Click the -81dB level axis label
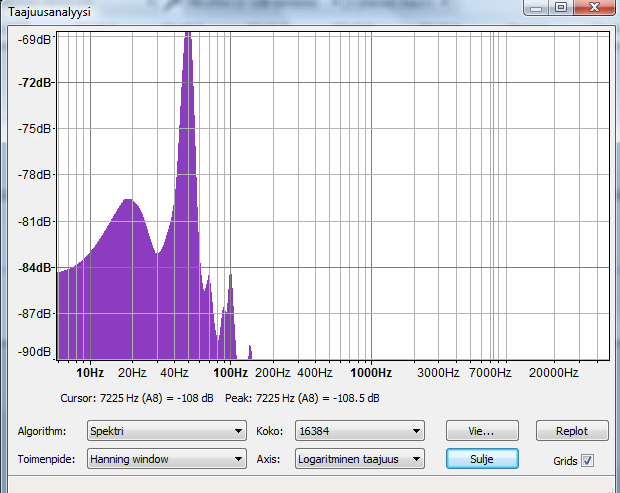Viewport: 620px width, 493px height. click(35, 222)
